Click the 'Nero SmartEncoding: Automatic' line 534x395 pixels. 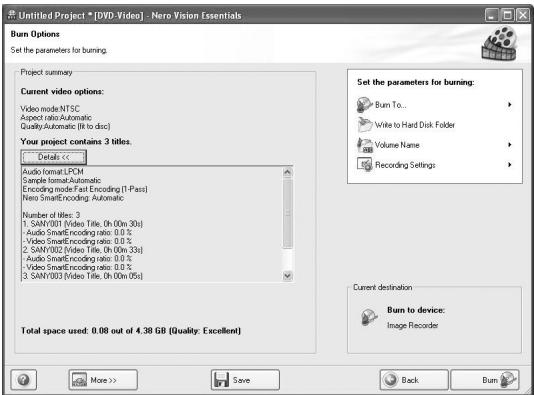point(73,198)
